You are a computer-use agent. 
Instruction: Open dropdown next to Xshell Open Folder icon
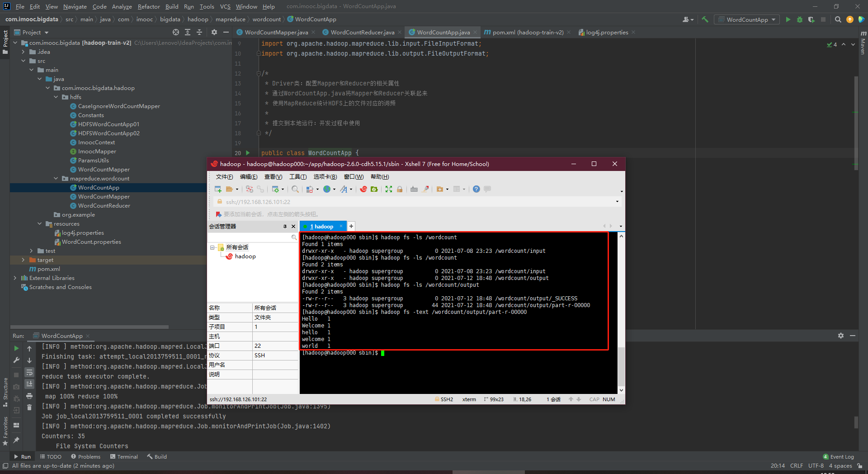coord(237,189)
